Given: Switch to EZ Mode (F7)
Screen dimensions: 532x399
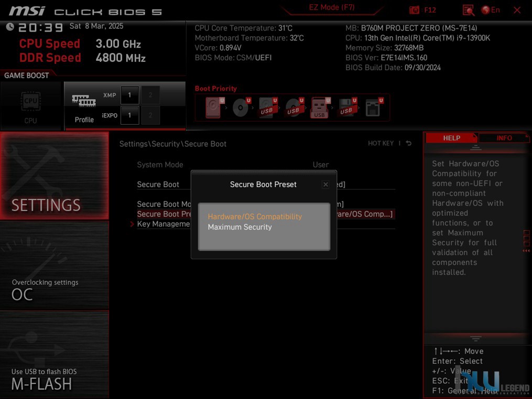Looking at the screenshot, I should [x=331, y=7].
